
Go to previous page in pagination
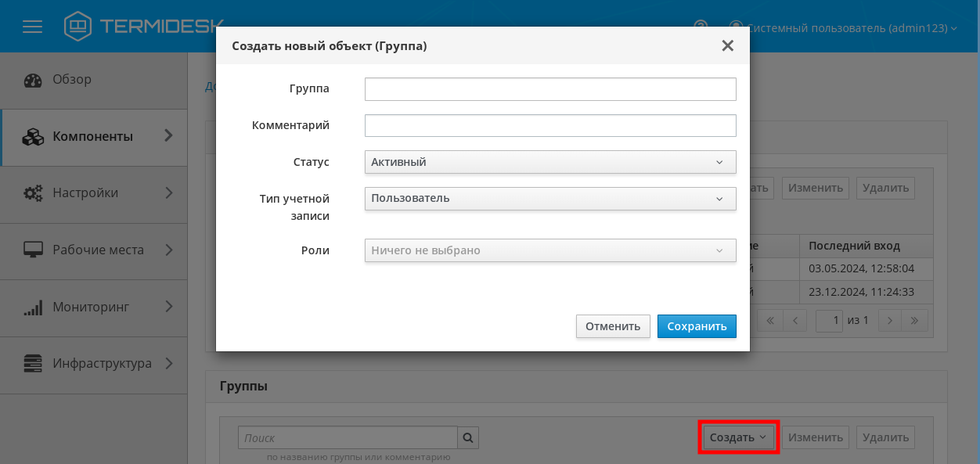coord(794,320)
